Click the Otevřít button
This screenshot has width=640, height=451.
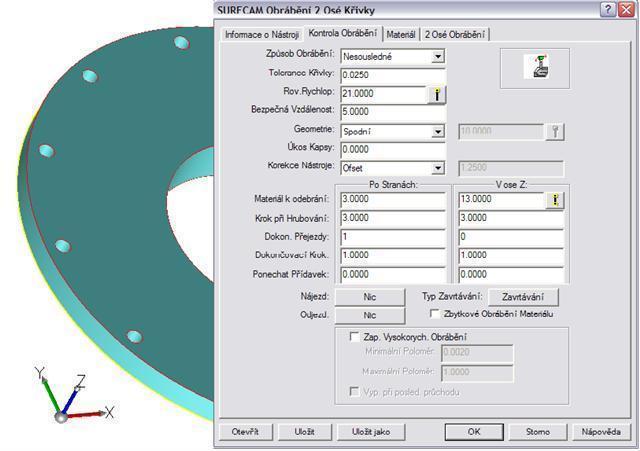(245, 432)
